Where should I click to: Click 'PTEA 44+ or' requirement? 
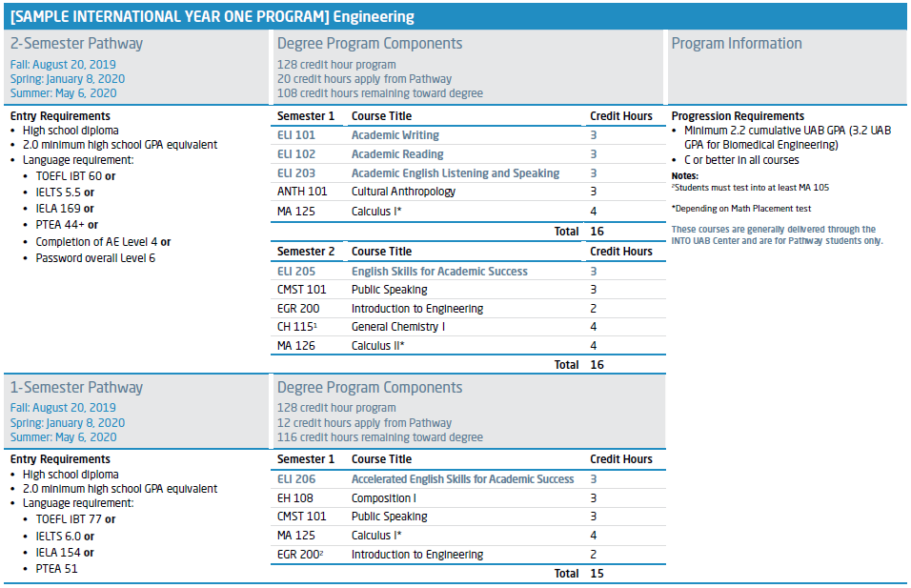67,225
